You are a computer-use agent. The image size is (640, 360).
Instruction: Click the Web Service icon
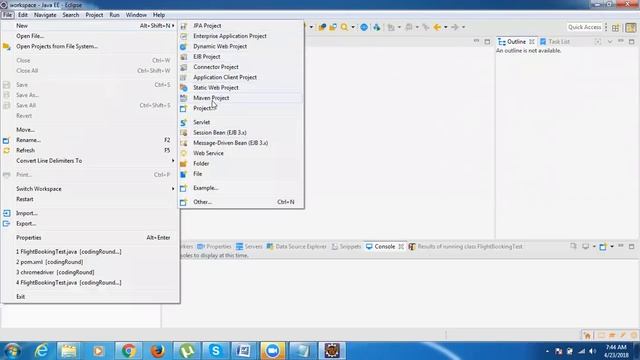click(x=184, y=153)
